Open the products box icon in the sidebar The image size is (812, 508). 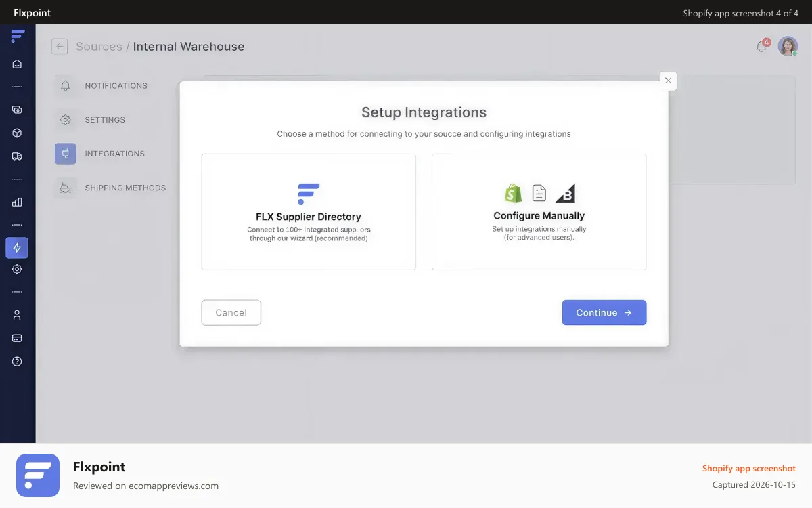pos(17,133)
